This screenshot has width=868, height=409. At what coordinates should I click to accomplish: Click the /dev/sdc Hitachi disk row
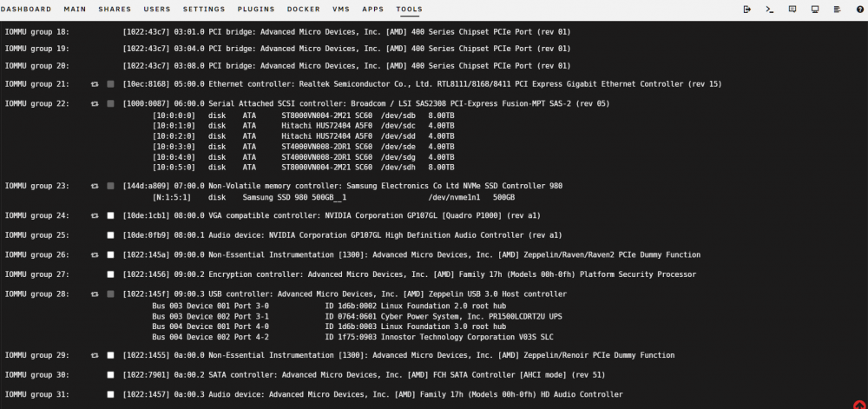tap(303, 126)
